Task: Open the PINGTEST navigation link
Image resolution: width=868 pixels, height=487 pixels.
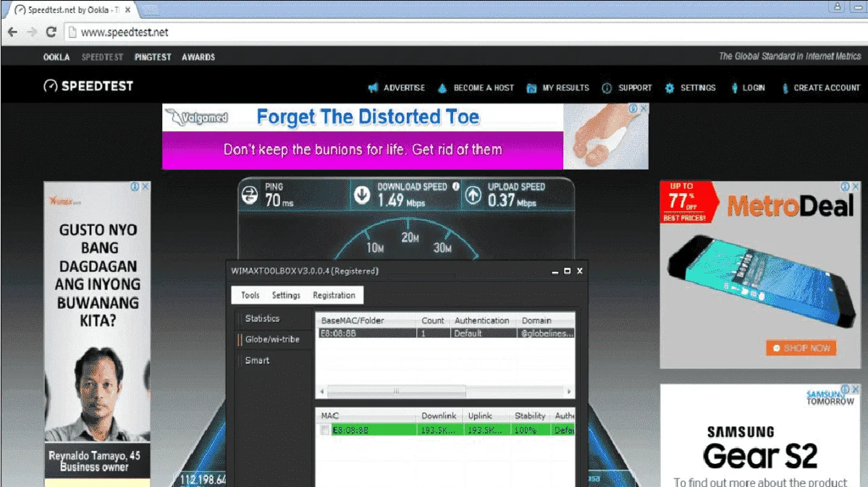Action: [153, 57]
